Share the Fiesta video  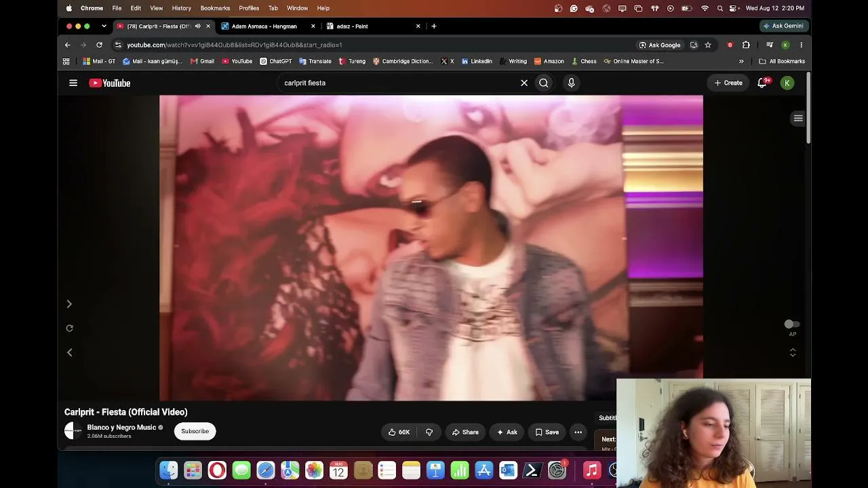[x=465, y=432]
